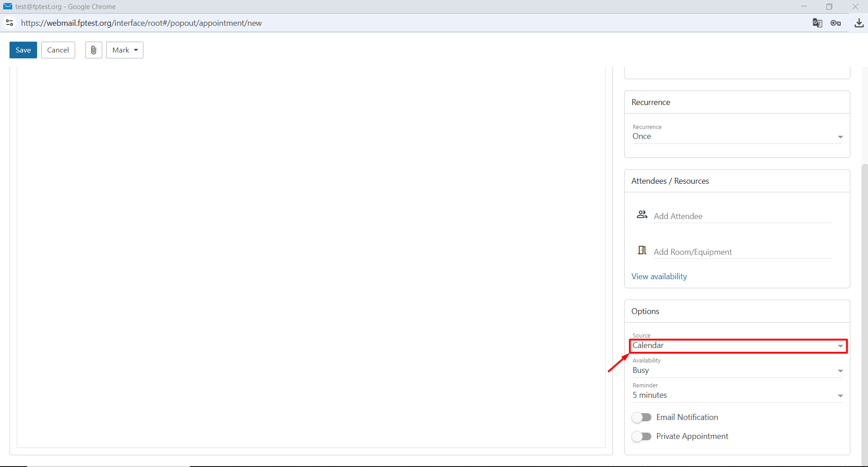Open the Mark menu button
The image size is (868, 467).
(x=125, y=50)
